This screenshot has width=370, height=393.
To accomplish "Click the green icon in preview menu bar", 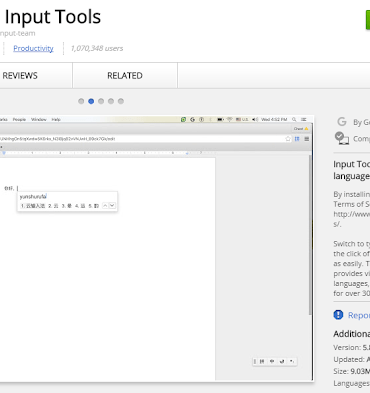I will pos(183,119).
